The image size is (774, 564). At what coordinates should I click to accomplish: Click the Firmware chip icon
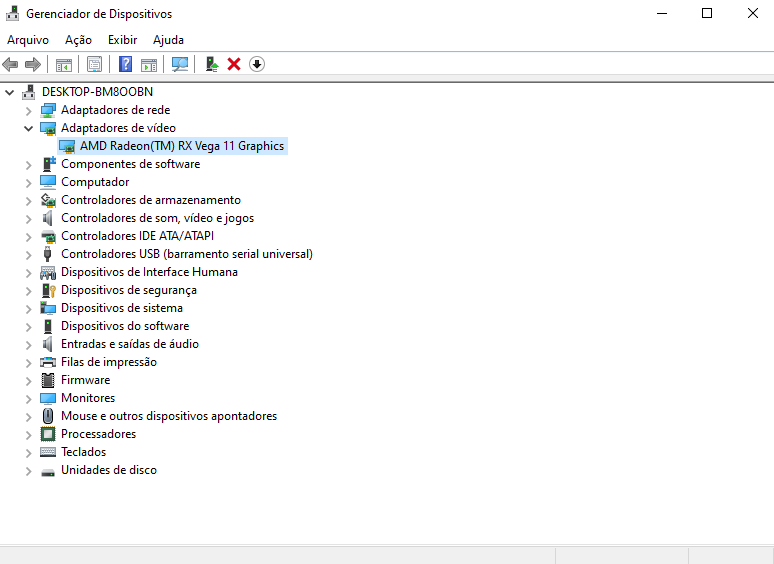[48, 380]
